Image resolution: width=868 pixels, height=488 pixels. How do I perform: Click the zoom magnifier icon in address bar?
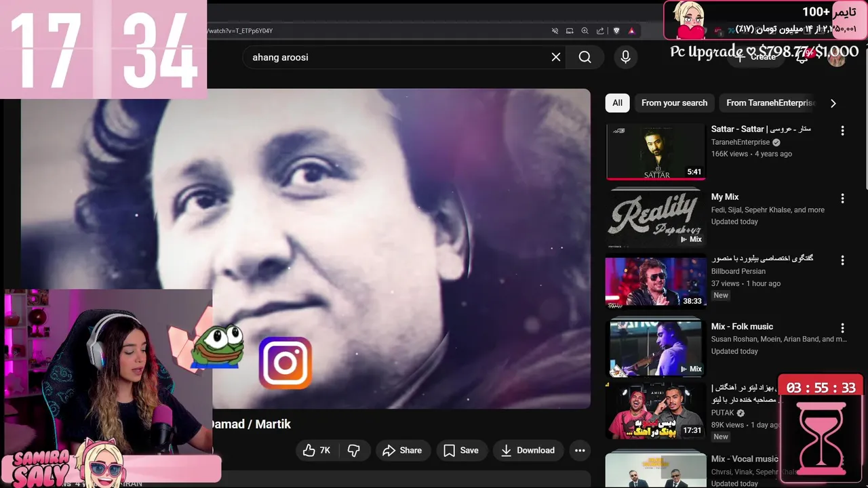(x=585, y=30)
